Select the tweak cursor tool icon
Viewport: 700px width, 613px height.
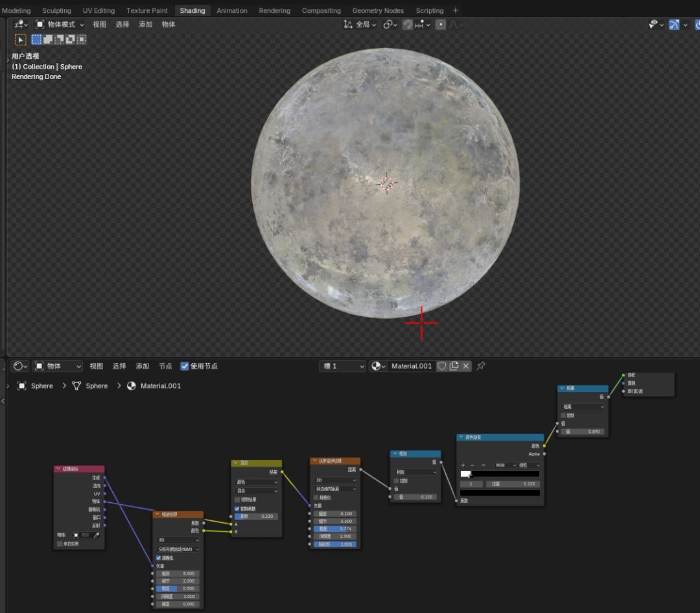(x=21, y=40)
